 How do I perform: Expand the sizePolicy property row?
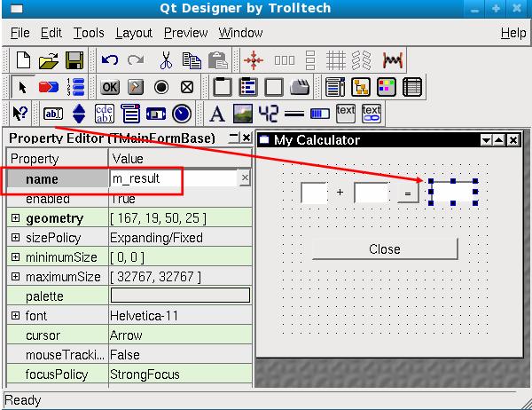(x=15, y=238)
